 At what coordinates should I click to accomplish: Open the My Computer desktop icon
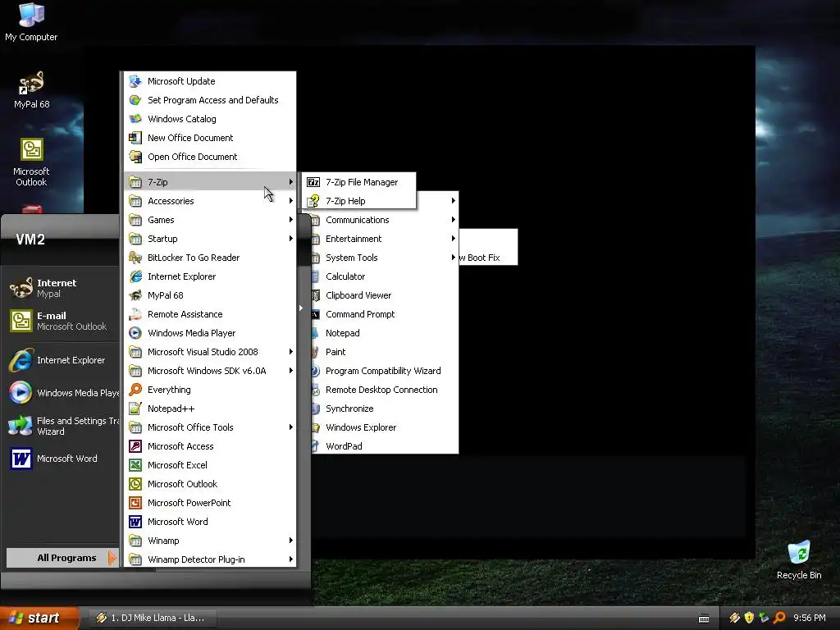click(32, 21)
